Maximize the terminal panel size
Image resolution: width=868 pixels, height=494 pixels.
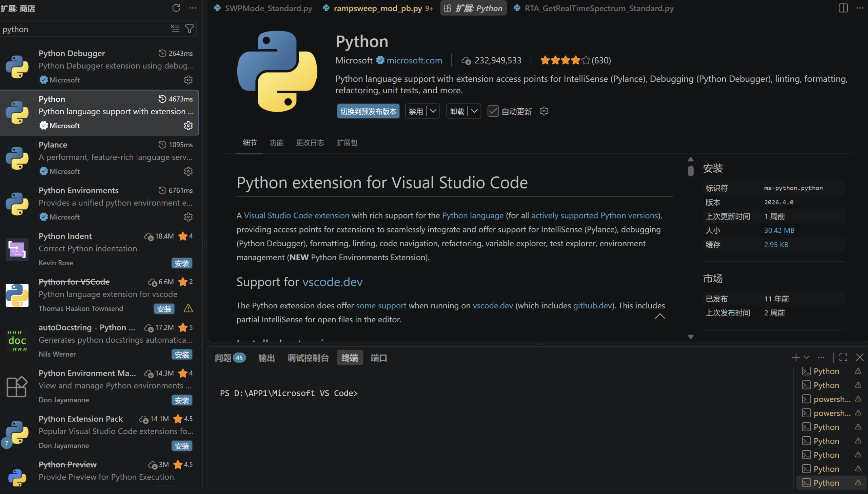coord(843,357)
